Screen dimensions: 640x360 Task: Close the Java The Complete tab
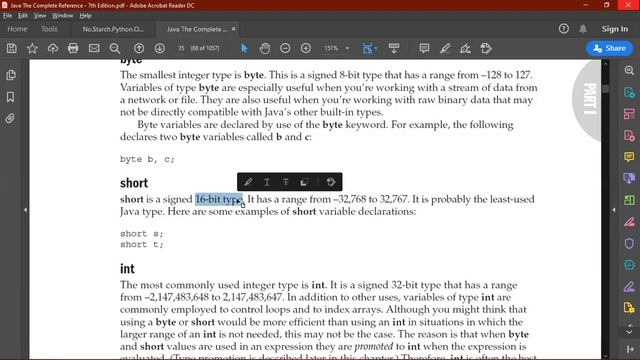pyautogui.click(x=233, y=29)
